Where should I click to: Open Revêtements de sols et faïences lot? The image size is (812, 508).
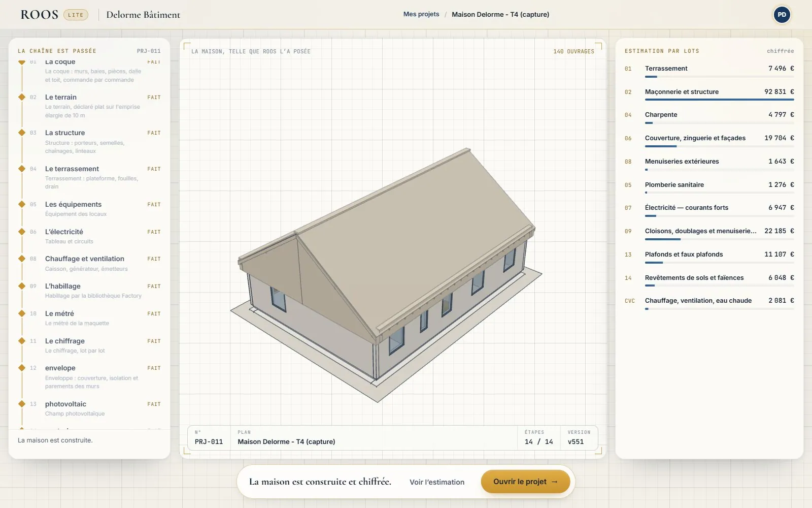click(x=709, y=280)
